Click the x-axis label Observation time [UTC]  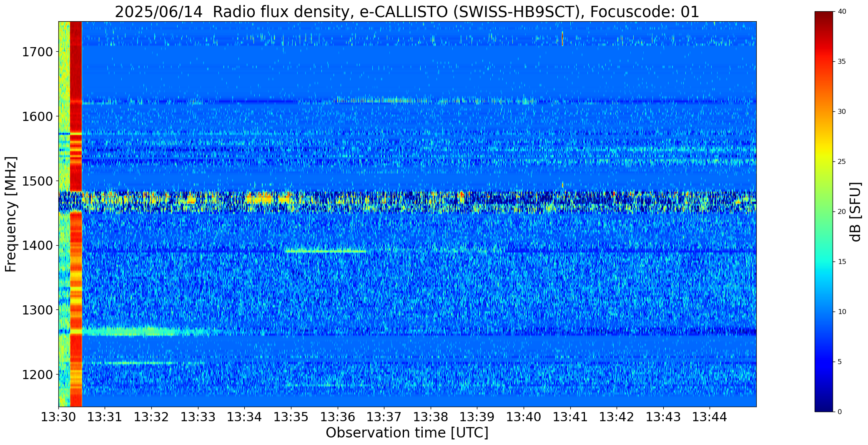pos(407,433)
